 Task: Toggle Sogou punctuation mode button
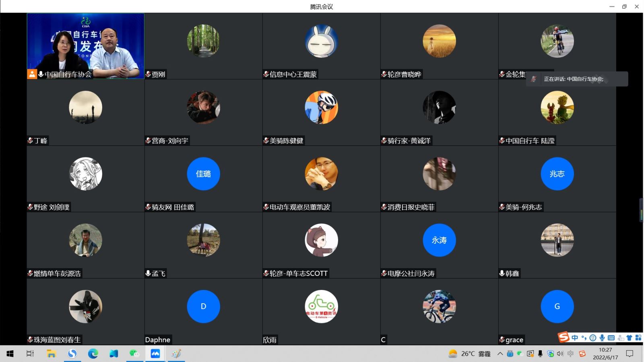pyautogui.click(x=584, y=338)
